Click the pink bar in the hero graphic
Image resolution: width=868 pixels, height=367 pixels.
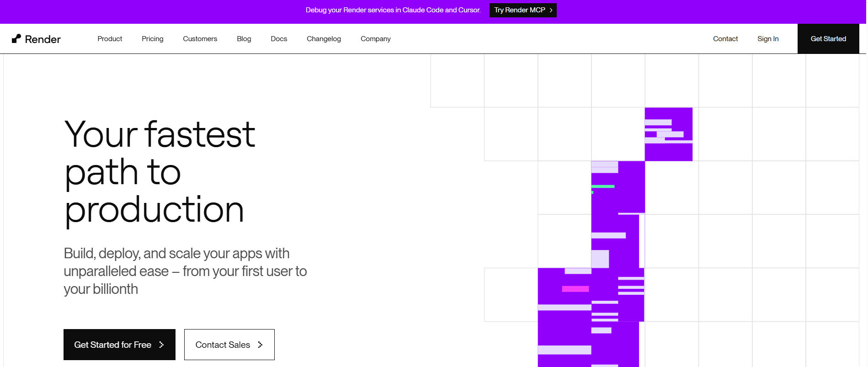(x=575, y=289)
